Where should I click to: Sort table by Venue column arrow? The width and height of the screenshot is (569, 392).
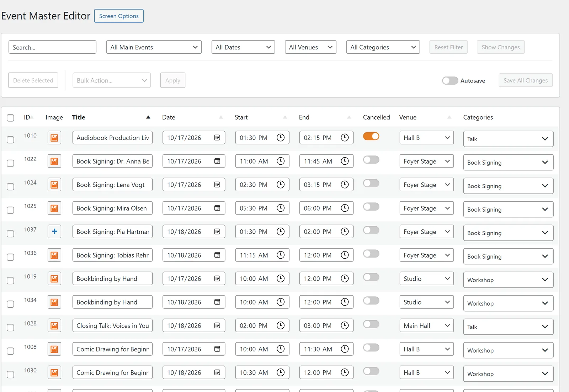coord(449,117)
